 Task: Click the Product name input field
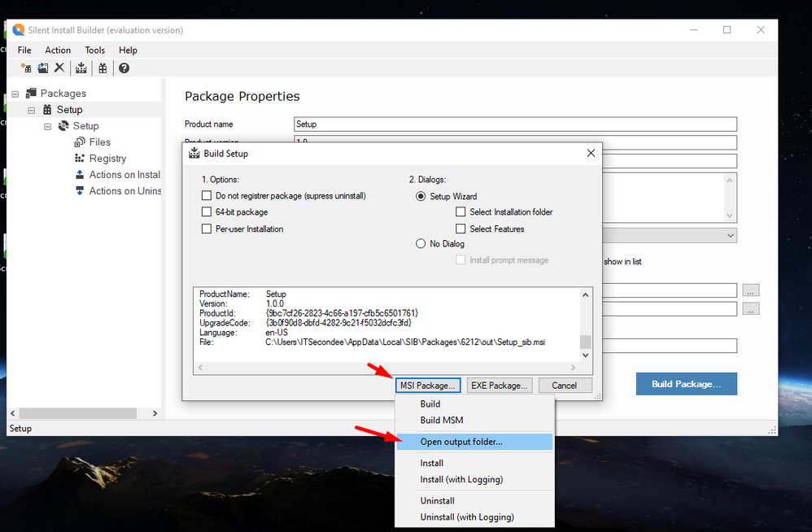515,124
